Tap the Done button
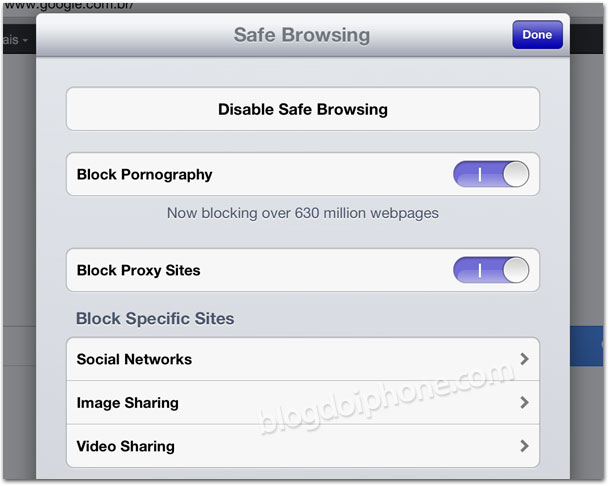The height and width of the screenshot is (486, 610). click(x=537, y=35)
